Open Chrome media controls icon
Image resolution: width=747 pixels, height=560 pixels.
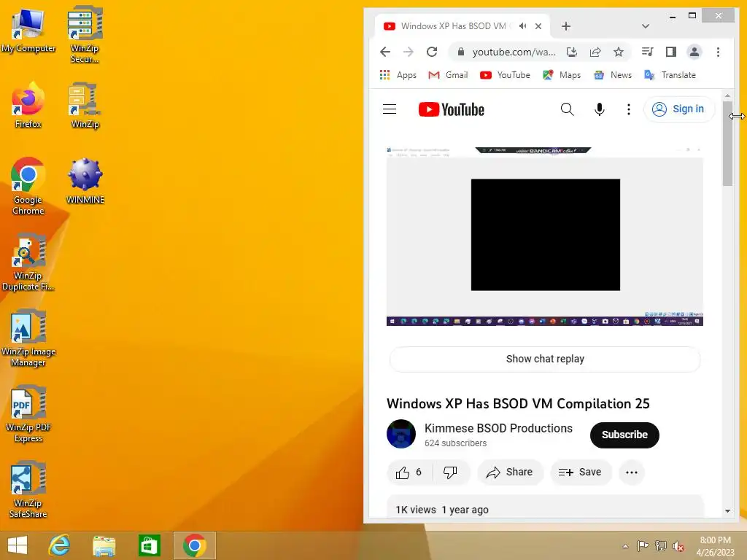point(647,52)
